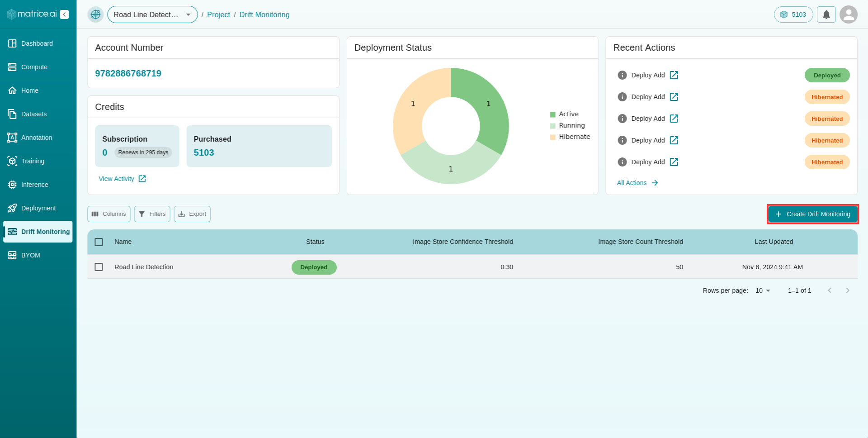The image size is (868, 438).
Task: Click the external link icon beside View Activity
Action: click(142, 179)
